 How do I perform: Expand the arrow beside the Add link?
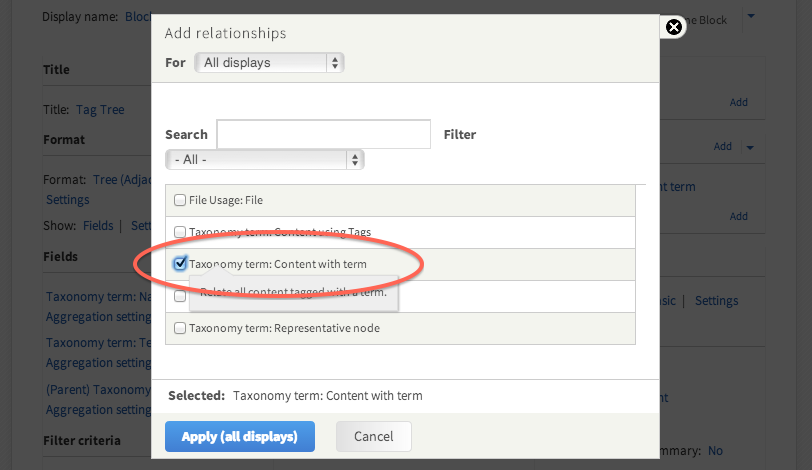[x=750, y=147]
